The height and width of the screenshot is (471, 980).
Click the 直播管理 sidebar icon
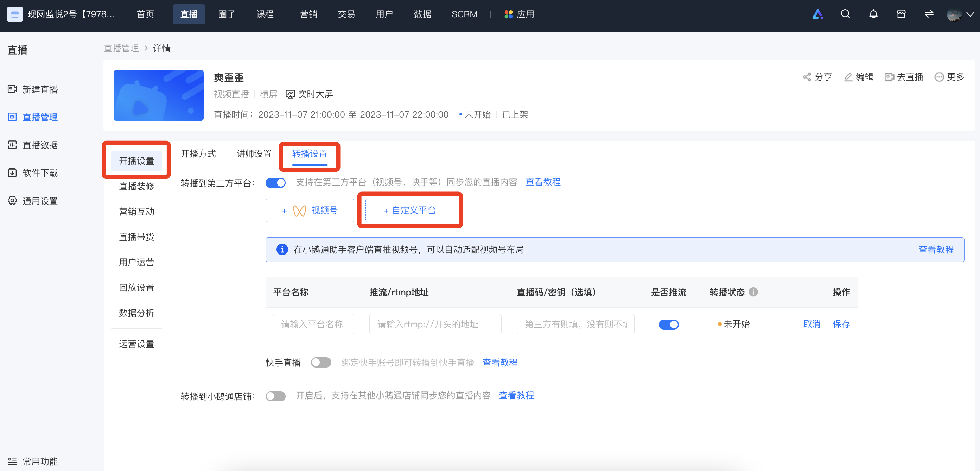[x=13, y=117]
